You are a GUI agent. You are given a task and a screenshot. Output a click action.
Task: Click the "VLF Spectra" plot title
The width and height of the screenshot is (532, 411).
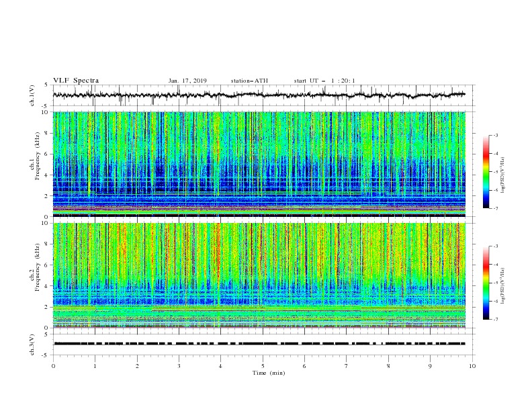point(76,81)
